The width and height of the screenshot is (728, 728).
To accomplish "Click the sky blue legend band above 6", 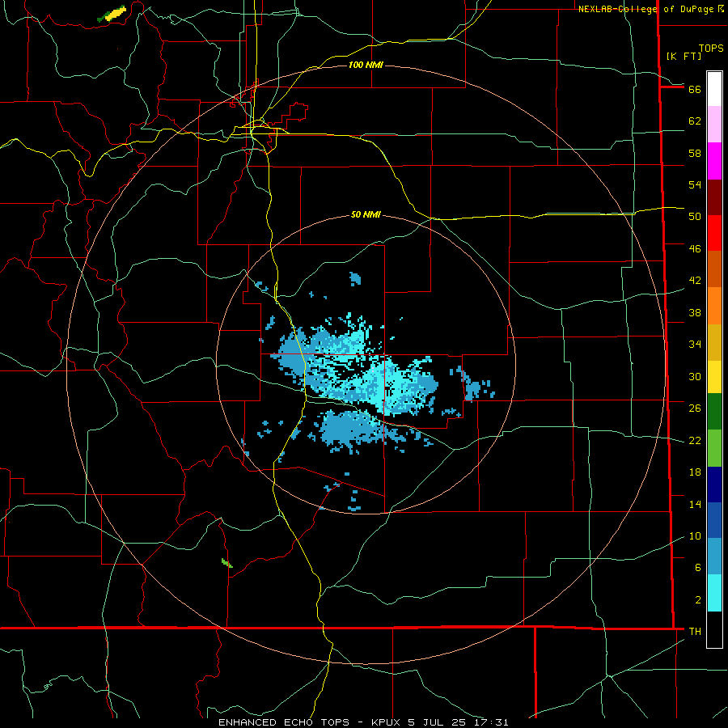I will click(714, 557).
